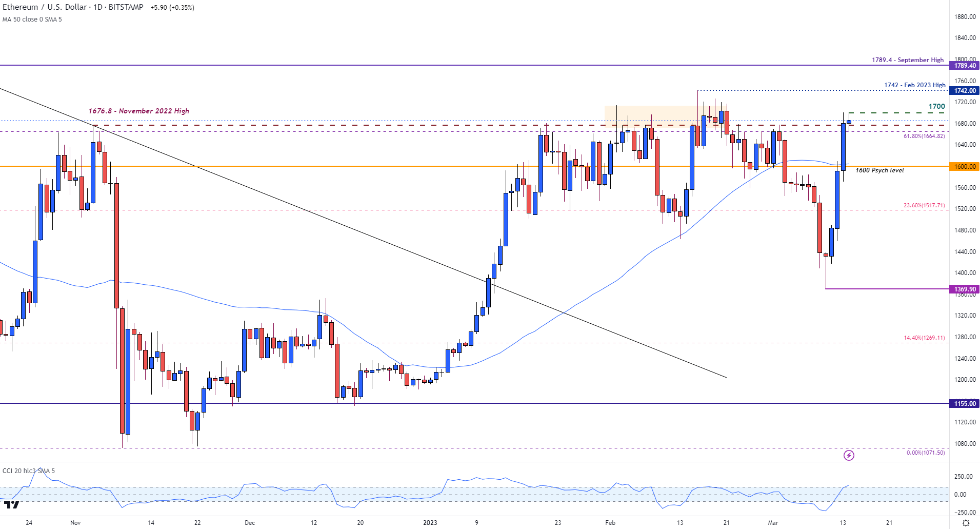Select the 1789.40 purple price tag
Viewport: 980px width, 529px height.
[965, 66]
